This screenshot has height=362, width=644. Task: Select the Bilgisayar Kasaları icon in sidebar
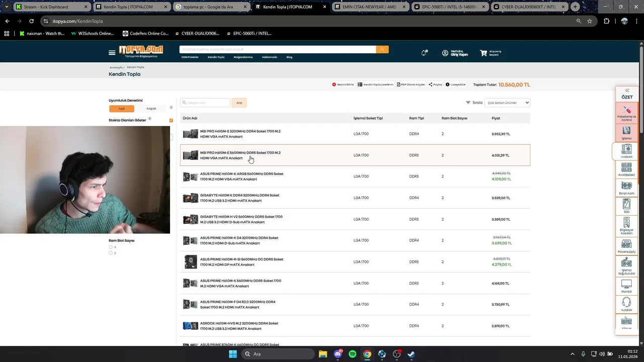(626, 226)
